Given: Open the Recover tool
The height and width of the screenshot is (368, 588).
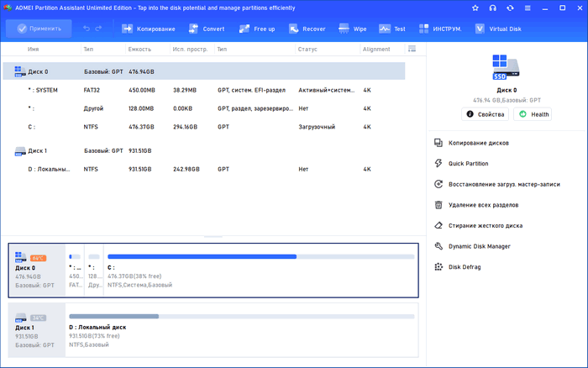Looking at the screenshot, I should 308,29.
